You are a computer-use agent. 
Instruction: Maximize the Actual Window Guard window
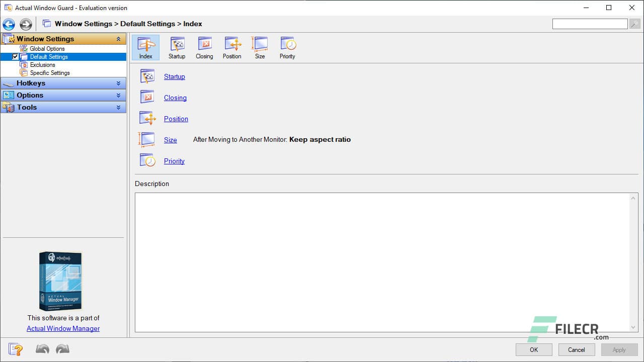click(609, 8)
